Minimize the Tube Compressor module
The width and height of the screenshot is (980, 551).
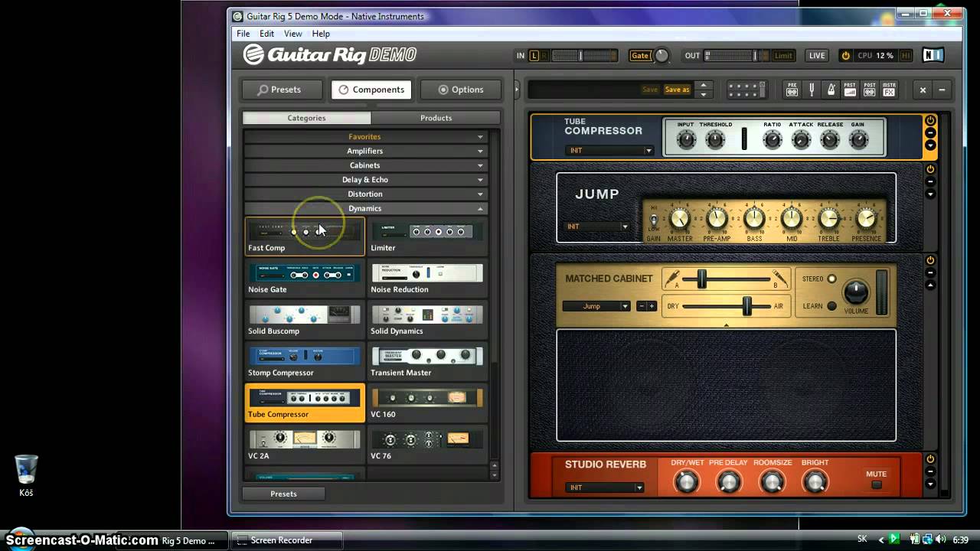[x=930, y=133]
